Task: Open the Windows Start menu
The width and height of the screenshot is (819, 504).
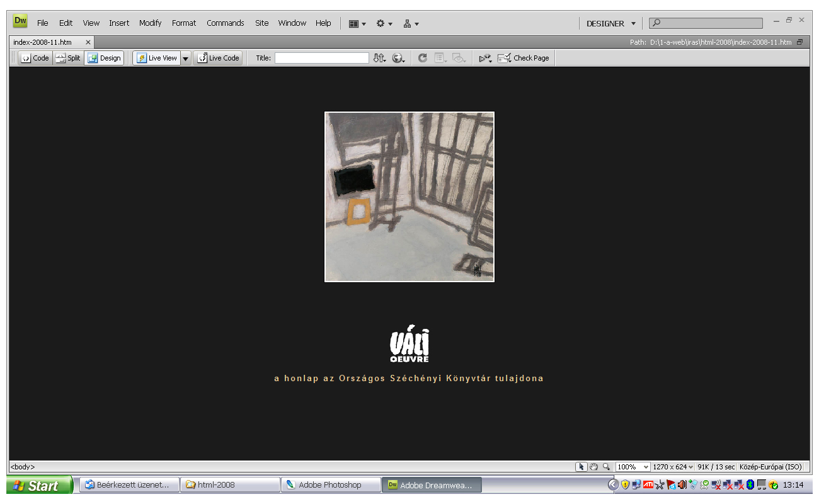Action: tap(40, 485)
